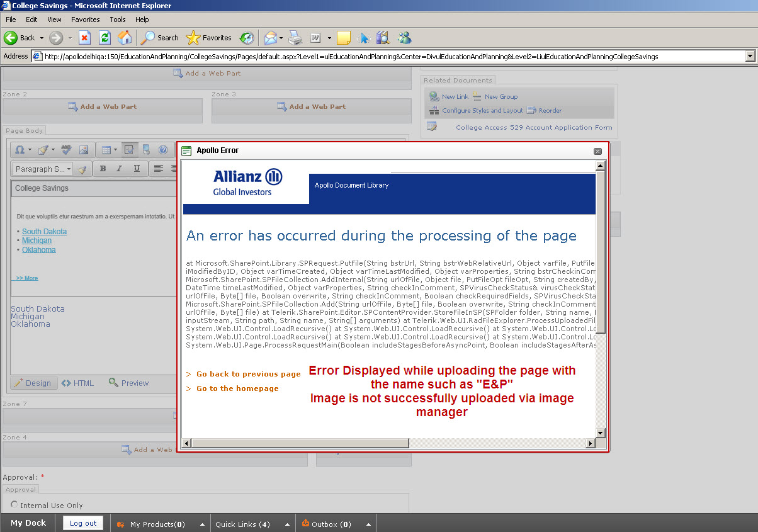Click the IE Forward arrow button
This screenshot has width=758, height=532.
click(56, 38)
